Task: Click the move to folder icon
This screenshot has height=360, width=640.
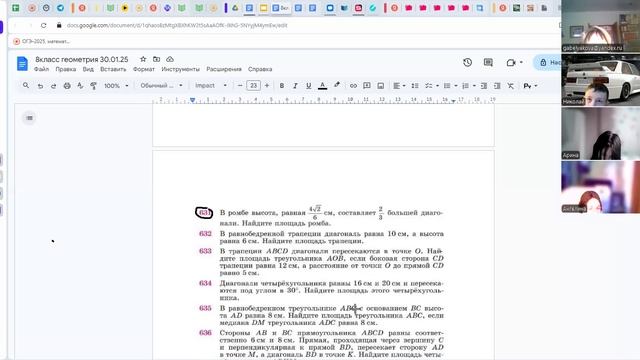Action: [x=156, y=59]
